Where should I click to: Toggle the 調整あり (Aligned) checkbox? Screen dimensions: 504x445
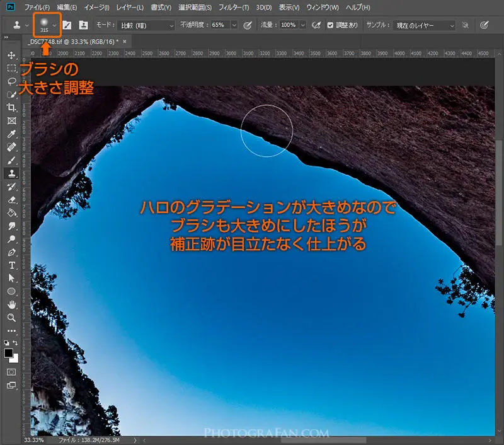pos(331,25)
